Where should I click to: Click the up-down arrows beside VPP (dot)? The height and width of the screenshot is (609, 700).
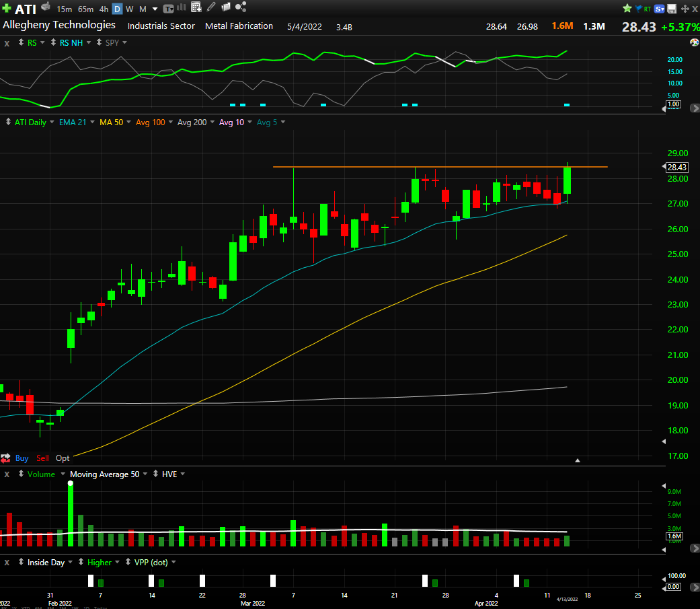pyautogui.click(x=128, y=562)
